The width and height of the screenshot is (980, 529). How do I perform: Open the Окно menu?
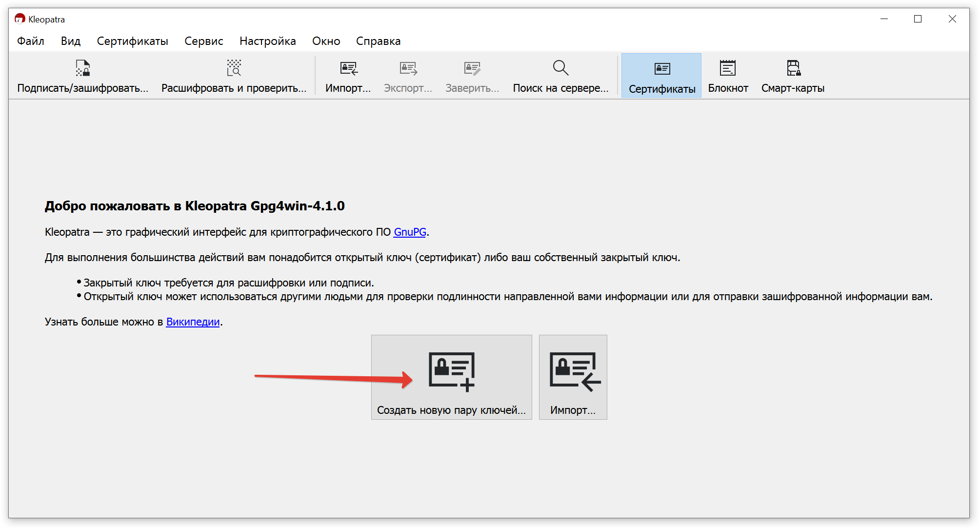[x=326, y=41]
